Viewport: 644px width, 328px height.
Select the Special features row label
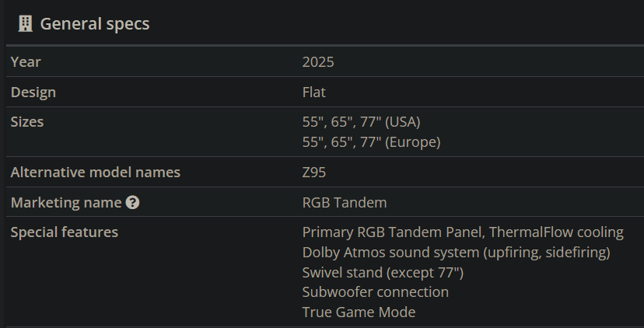(65, 232)
